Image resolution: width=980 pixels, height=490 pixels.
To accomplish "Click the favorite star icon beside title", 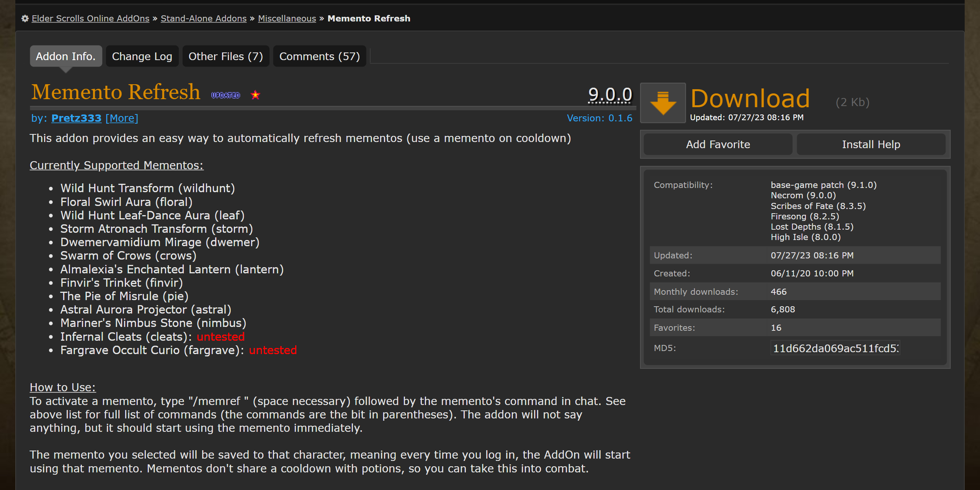I will 255,95.
